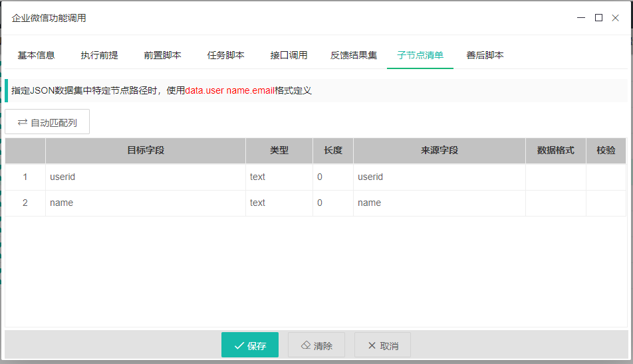Viewport: 633px width, 364px height.
Task: Click the 来源字段 cell name
Action: tap(440, 203)
